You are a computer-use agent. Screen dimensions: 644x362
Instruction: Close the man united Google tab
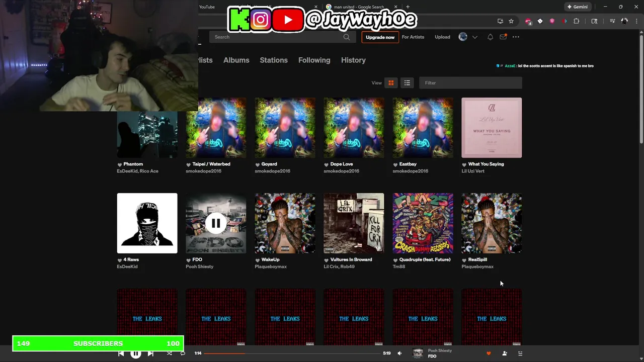click(x=395, y=7)
